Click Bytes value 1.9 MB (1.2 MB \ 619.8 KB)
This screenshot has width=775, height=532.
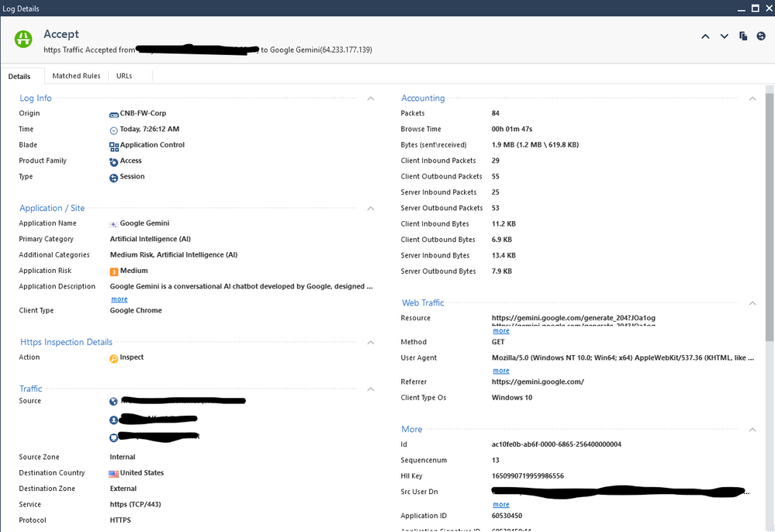tap(535, 145)
